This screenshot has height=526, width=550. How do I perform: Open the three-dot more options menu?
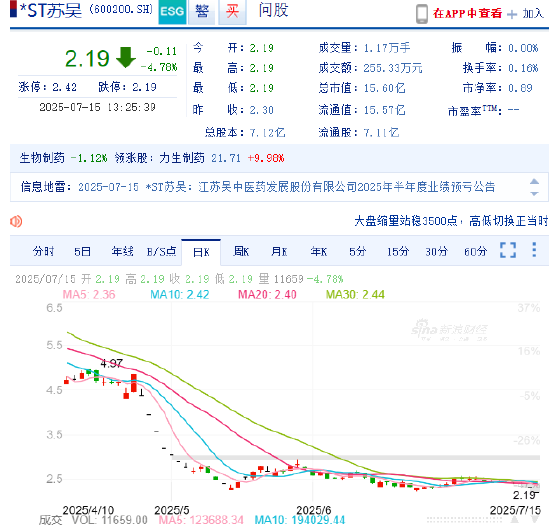(534, 250)
